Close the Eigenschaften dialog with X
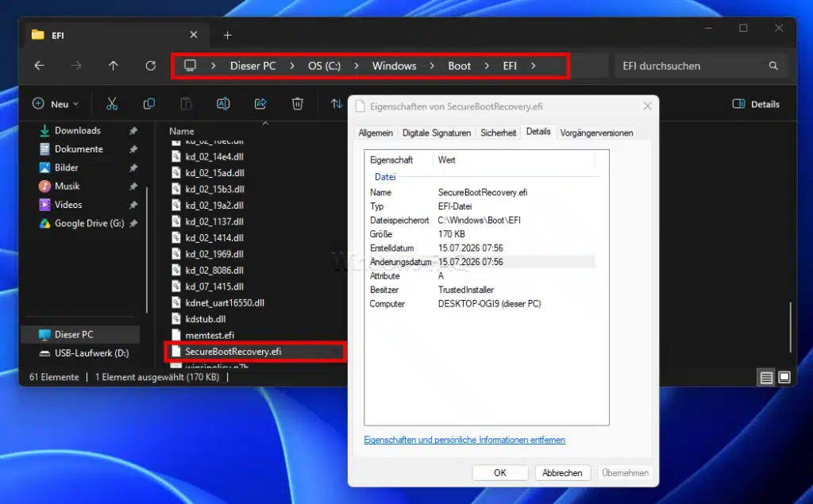Screen dimensions: 813x504 point(647,106)
